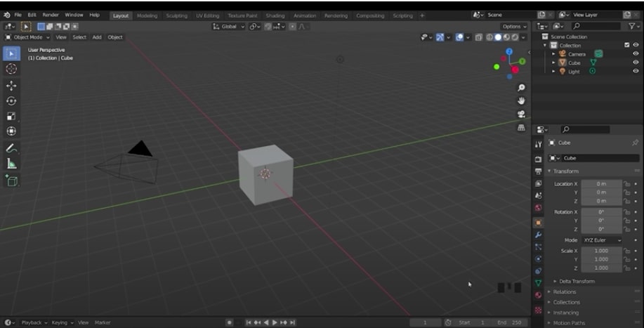
Task: Open the Output properties tab
Action: click(x=539, y=171)
